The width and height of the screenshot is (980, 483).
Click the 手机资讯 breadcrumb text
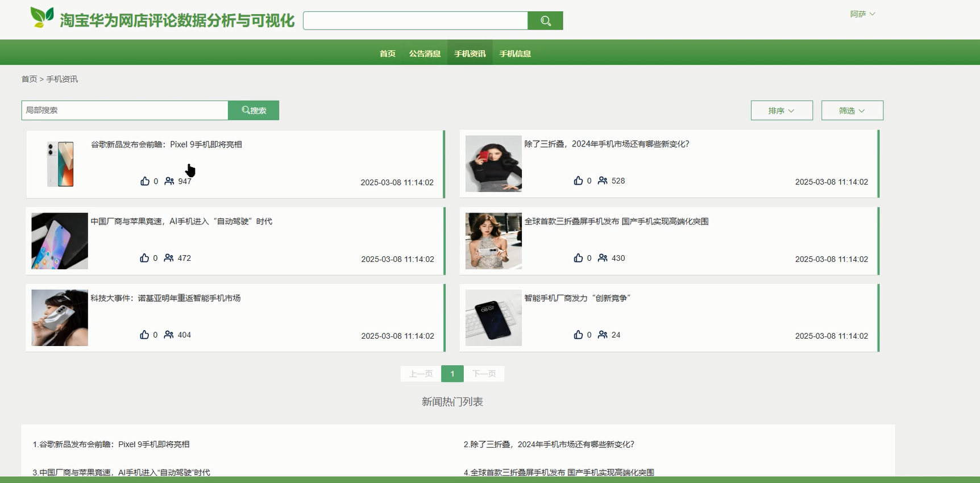click(62, 79)
